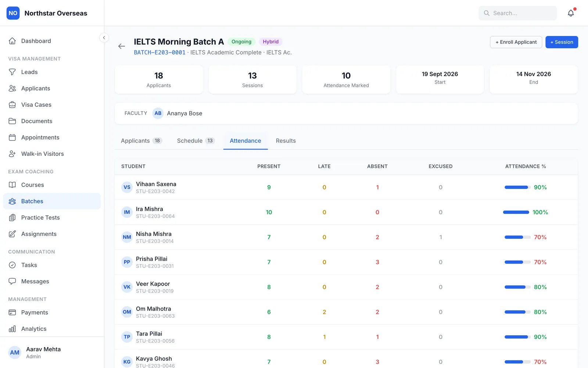The height and width of the screenshot is (368, 588).
Task: Open the notifications bell
Action: pyautogui.click(x=571, y=13)
